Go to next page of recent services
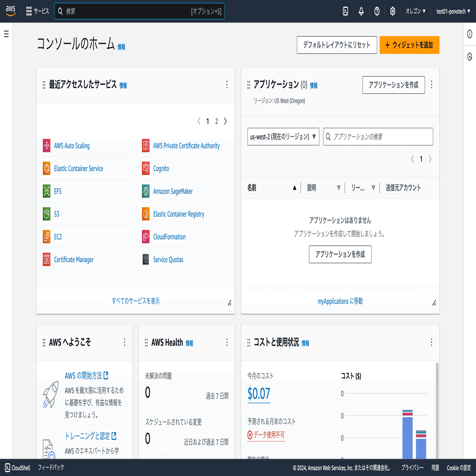 226,121
